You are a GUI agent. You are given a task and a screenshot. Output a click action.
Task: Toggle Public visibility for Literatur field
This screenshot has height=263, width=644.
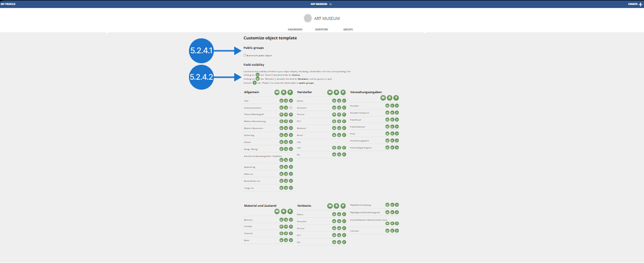[397, 231]
